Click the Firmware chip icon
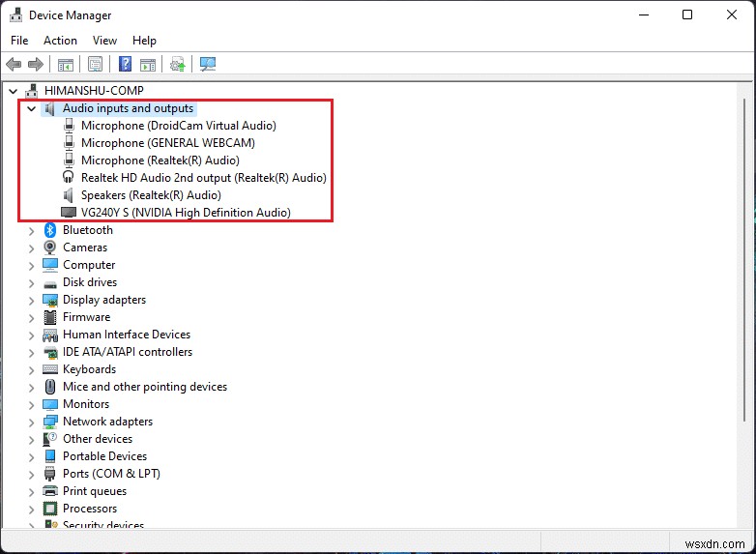The image size is (756, 554). pyautogui.click(x=50, y=317)
